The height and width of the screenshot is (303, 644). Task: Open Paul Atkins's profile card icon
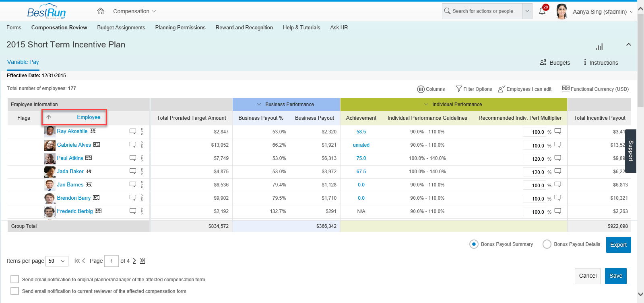pyautogui.click(x=89, y=158)
